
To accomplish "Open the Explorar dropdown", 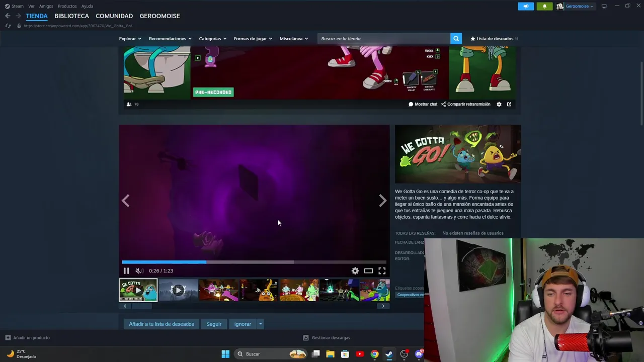I will [x=130, y=39].
